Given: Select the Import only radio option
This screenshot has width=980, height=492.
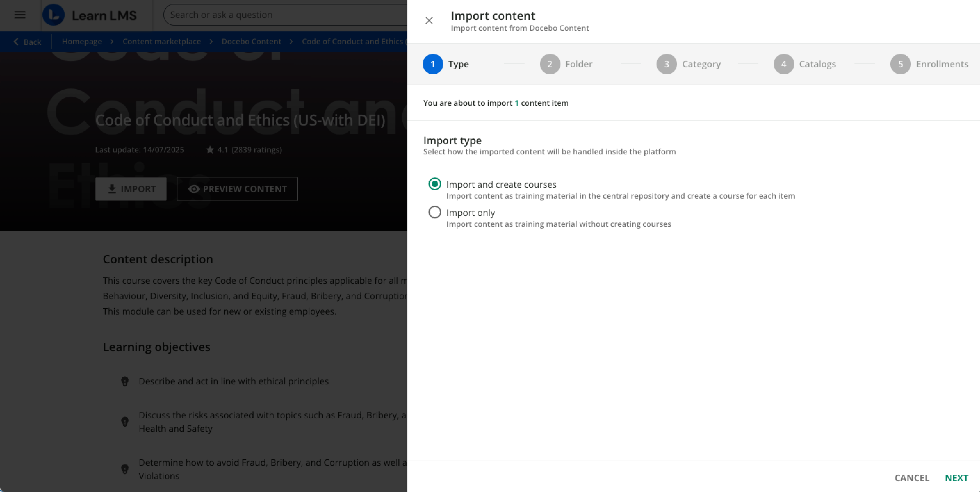Looking at the screenshot, I should [x=435, y=212].
